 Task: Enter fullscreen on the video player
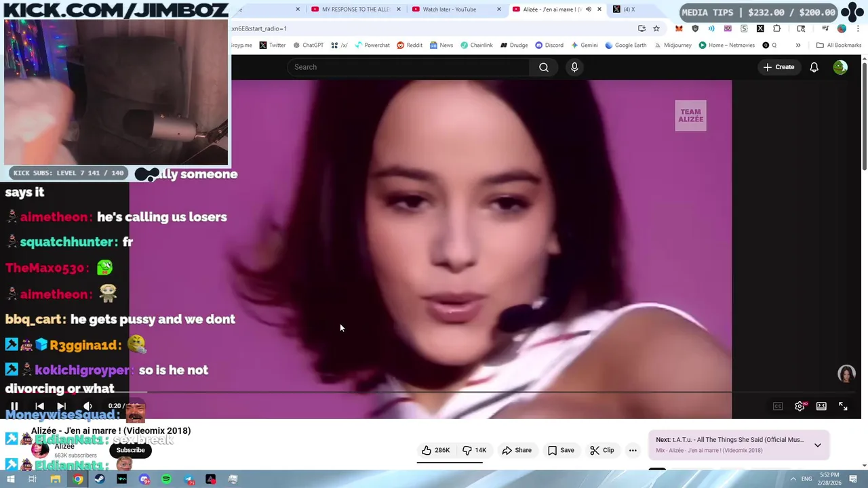(843, 406)
